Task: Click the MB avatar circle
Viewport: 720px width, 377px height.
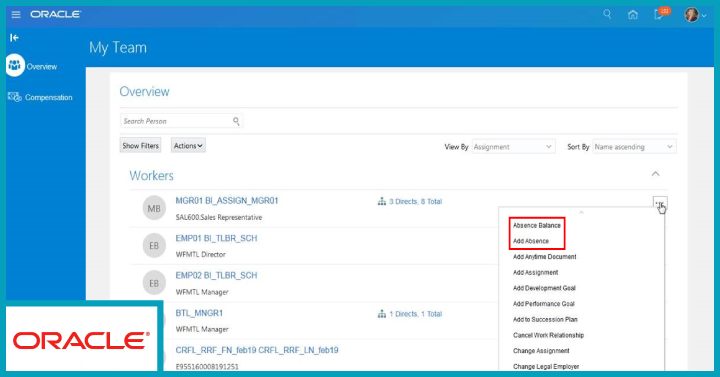Action: point(154,208)
